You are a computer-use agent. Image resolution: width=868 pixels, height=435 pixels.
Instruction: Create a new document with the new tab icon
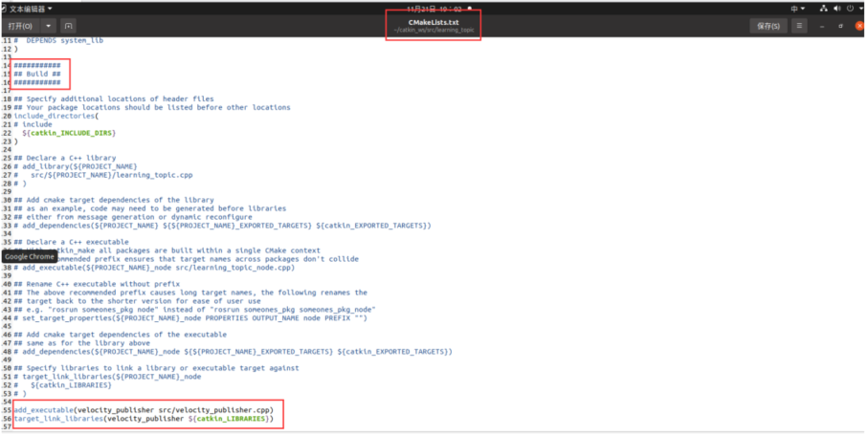click(x=68, y=26)
